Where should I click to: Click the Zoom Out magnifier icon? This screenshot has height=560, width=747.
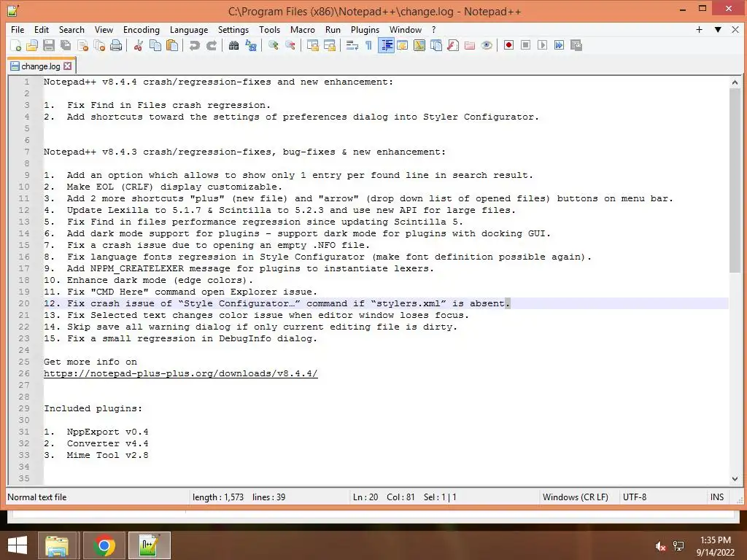pyautogui.click(x=290, y=45)
